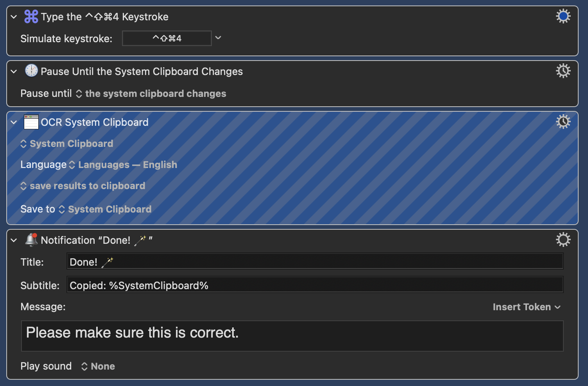
Task: Collapse the OCR System Clipboard action
Action: [14, 122]
